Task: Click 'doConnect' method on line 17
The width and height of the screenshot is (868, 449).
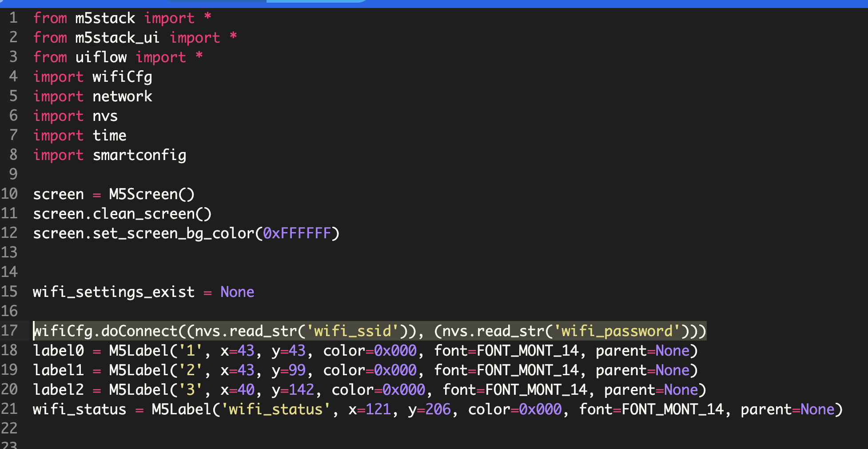Action: 139,331
